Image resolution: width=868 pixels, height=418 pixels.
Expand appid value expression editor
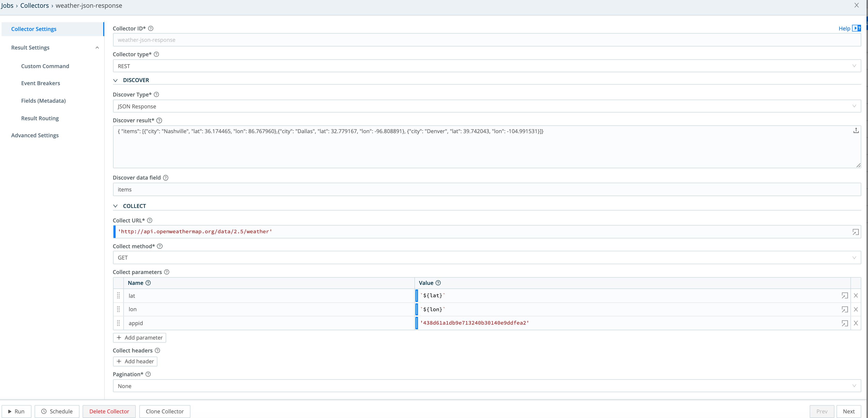[845, 323]
